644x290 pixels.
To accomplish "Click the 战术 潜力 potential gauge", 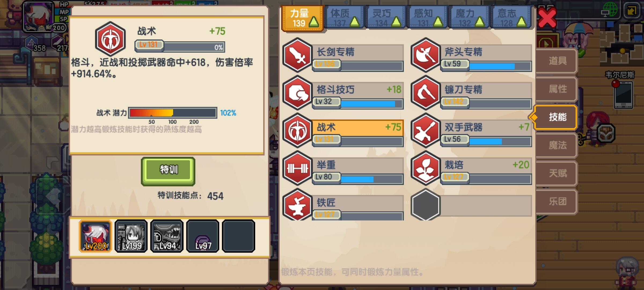I will [x=173, y=113].
